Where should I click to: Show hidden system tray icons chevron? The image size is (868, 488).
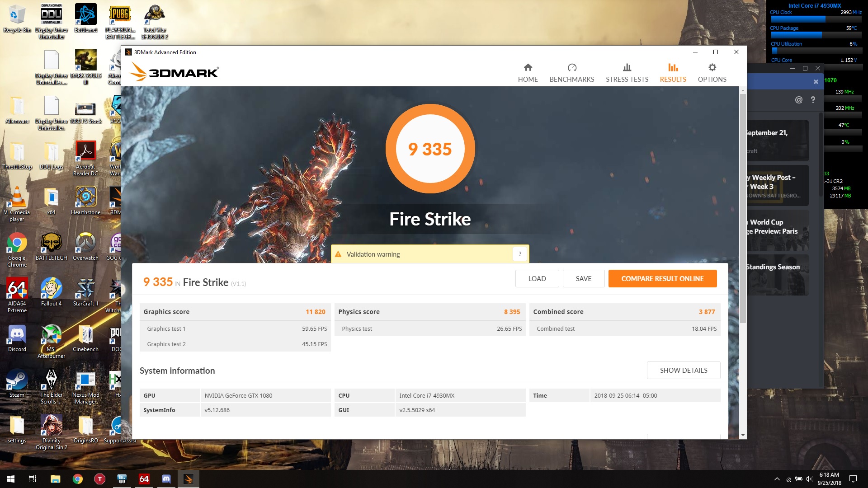click(x=777, y=479)
